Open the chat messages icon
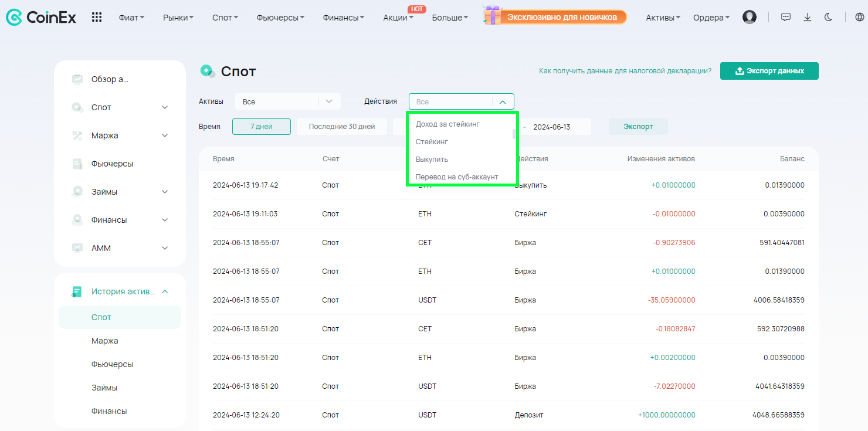868x431 pixels. point(786,18)
